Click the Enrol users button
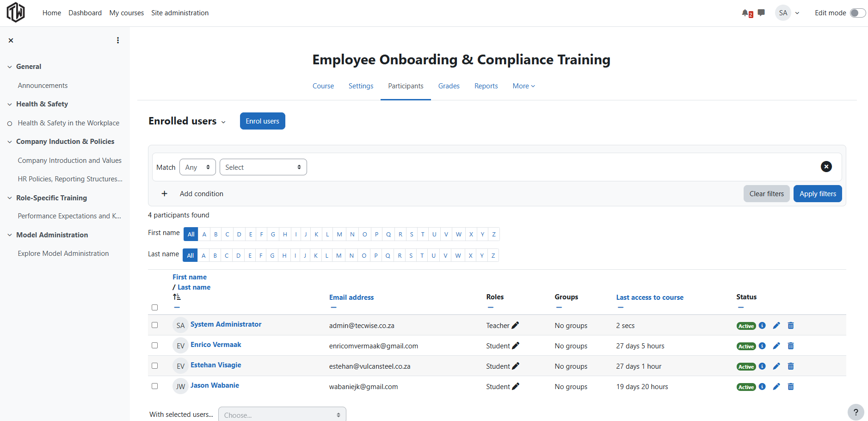This screenshot has height=421, width=868. coord(262,121)
